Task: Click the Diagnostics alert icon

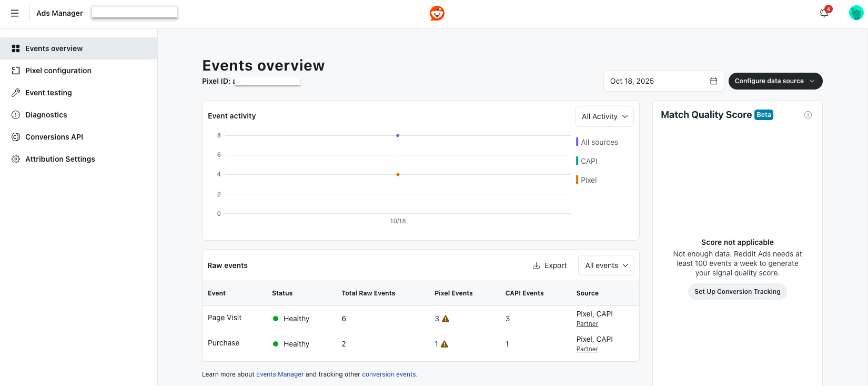Action: [16, 115]
